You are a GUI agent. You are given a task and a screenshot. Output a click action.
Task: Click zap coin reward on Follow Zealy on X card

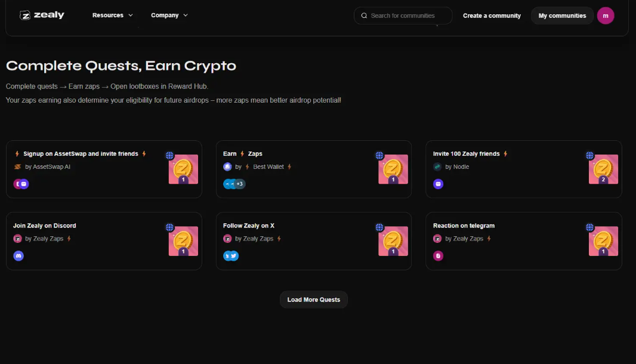(x=393, y=241)
